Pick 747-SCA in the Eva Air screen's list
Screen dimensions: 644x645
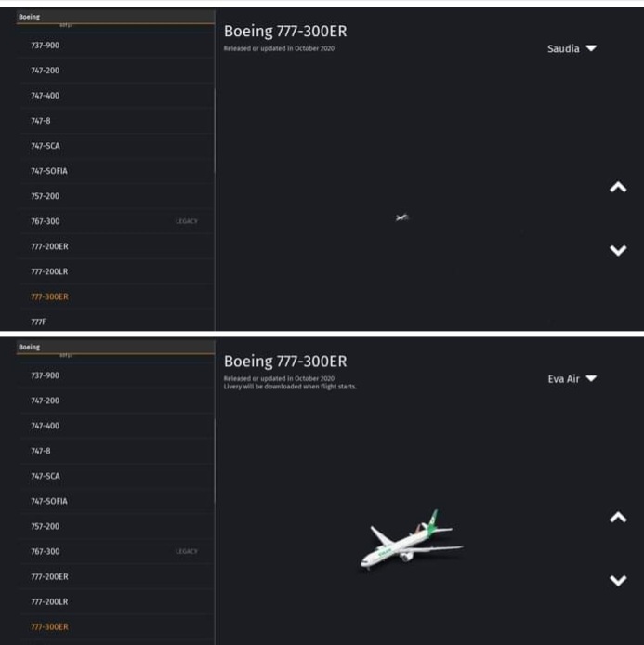pos(46,476)
